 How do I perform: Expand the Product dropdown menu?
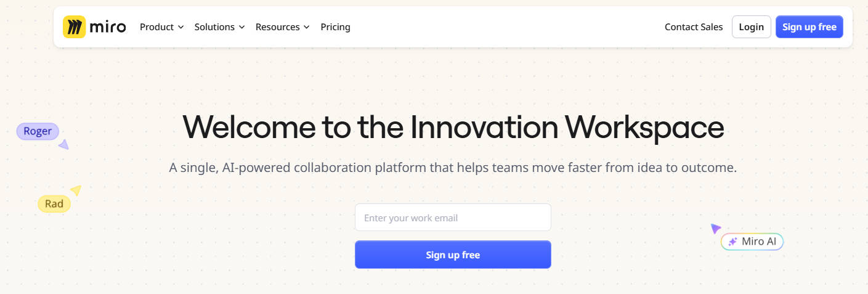pos(162,27)
